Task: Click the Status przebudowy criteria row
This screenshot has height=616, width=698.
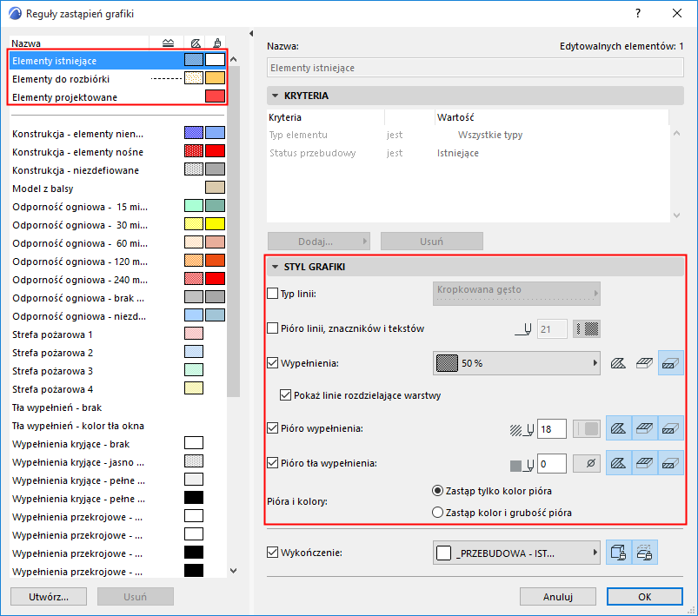Action: tap(468, 153)
